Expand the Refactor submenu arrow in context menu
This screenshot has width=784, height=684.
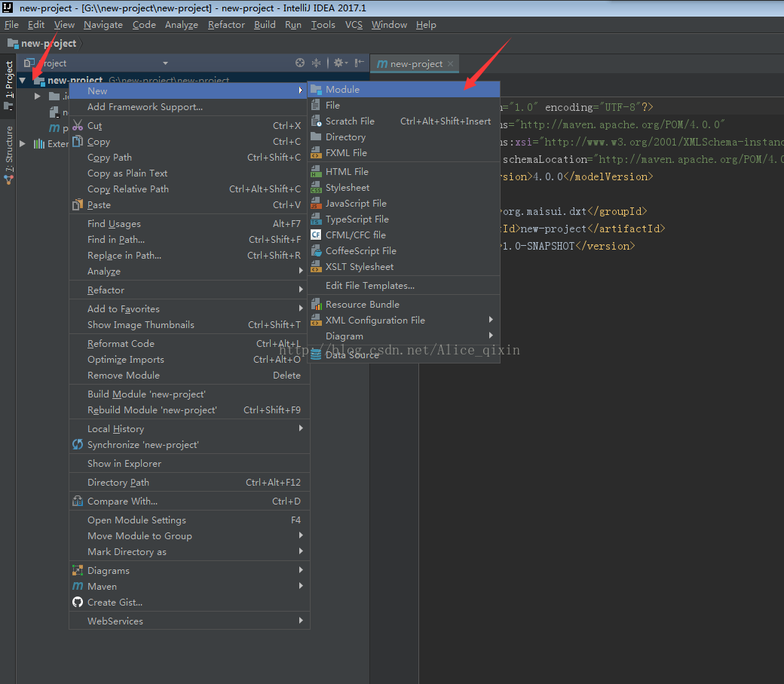[x=301, y=290]
